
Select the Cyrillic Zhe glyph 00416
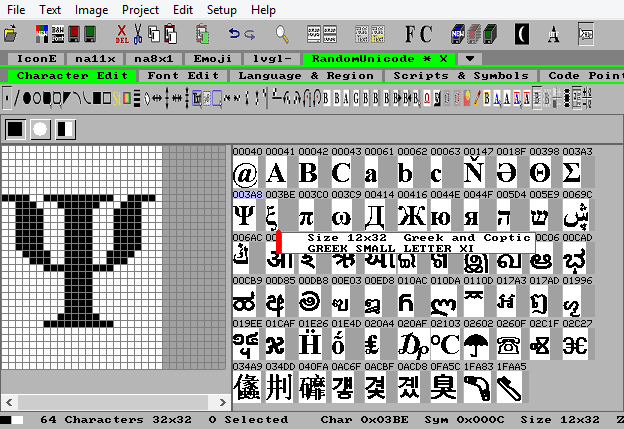tap(412, 215)
